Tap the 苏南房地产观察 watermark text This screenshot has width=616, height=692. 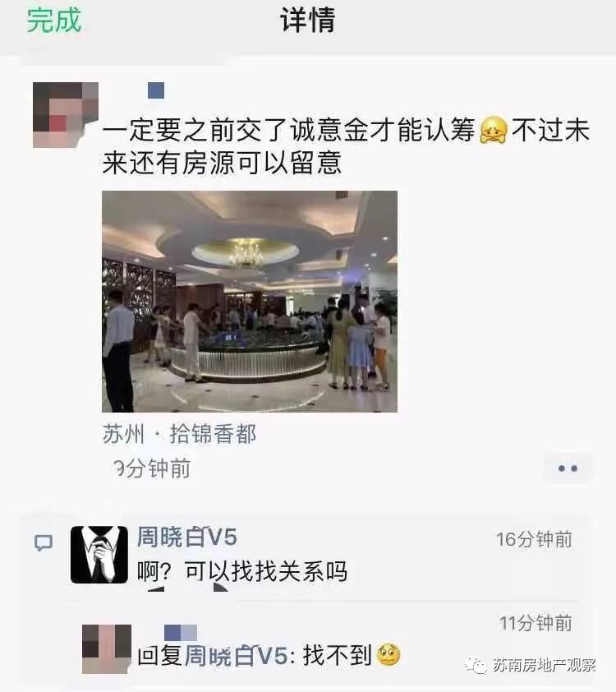[544, 665]
